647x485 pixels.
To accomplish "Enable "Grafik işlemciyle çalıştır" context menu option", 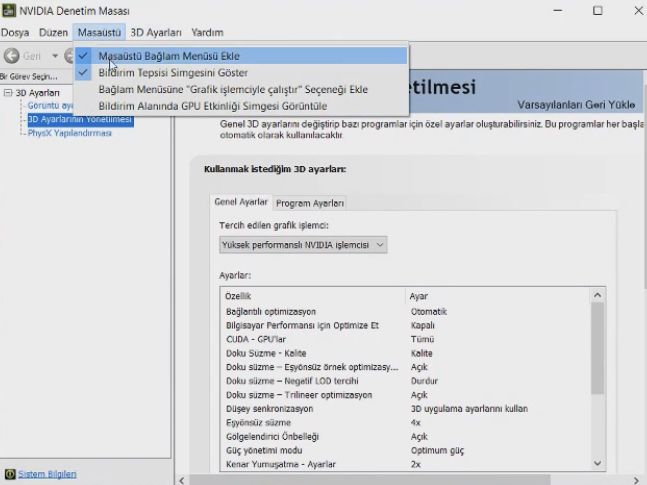I will pyautogui.click(x=241, y=89).
